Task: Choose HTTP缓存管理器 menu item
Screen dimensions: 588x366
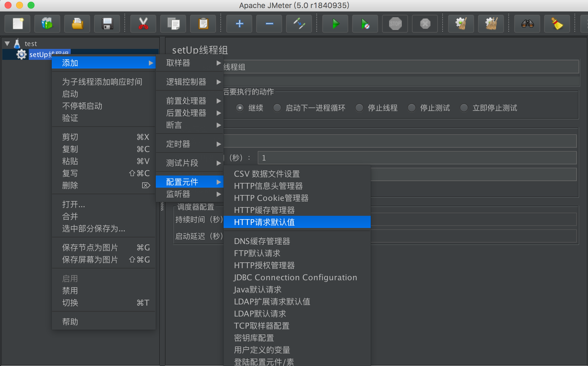Action: pyautogui.click(x=297, y=210)
